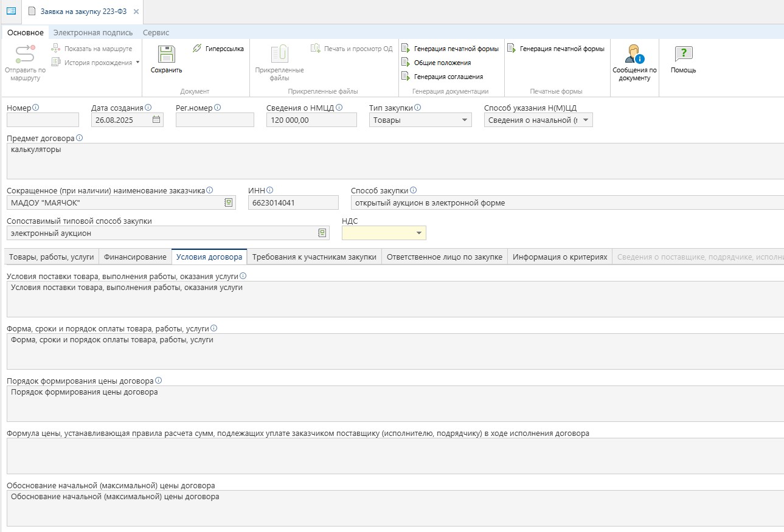Open the lookup icon in электронный аукцион field
Viewport: 784px width, 532px height.
coord(322,233)
